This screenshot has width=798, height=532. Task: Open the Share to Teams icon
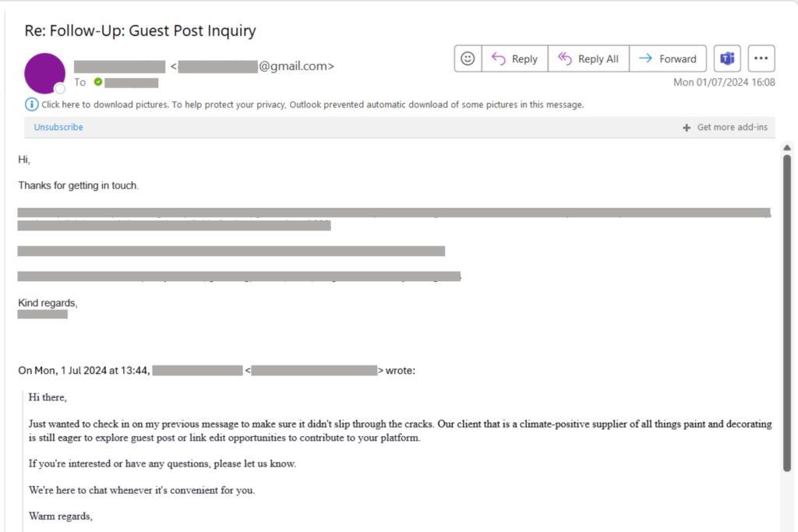coord(727,58)
